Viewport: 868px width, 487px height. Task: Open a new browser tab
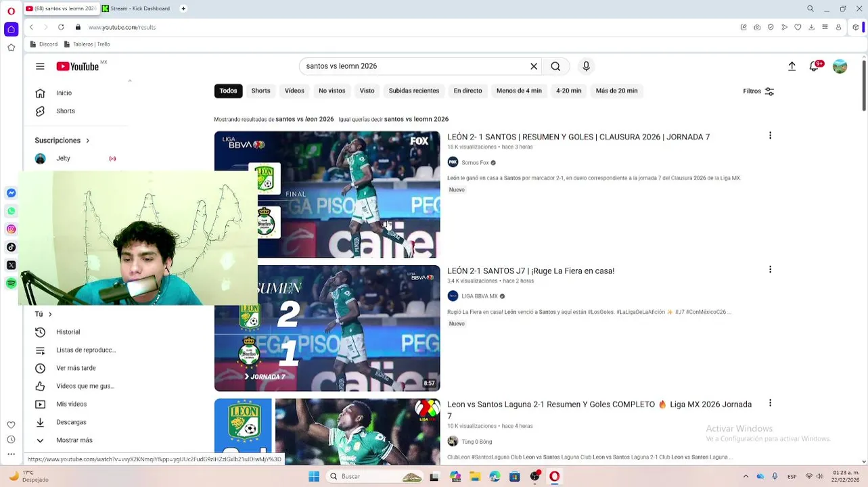183,9
